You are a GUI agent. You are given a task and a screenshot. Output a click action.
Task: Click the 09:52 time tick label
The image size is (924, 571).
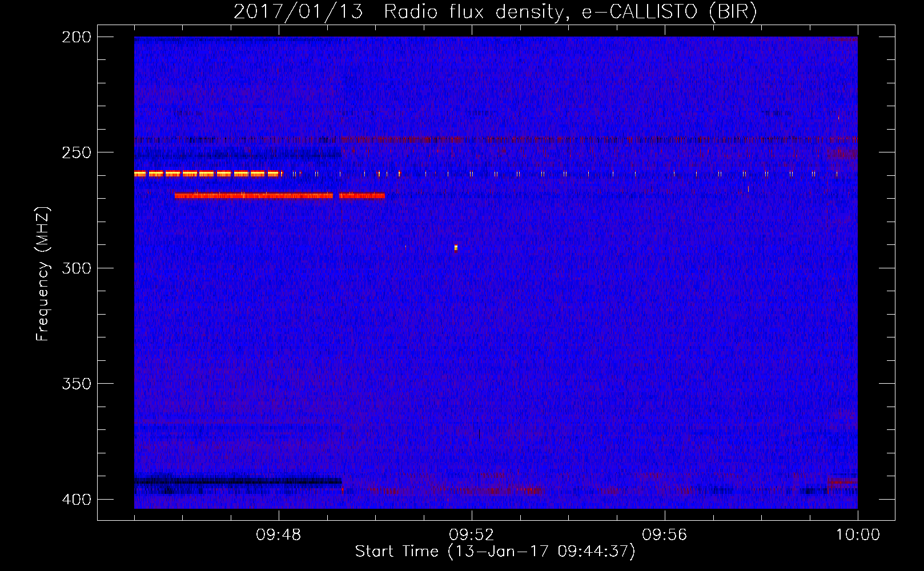pyautogui.click(x=472, y=535)
